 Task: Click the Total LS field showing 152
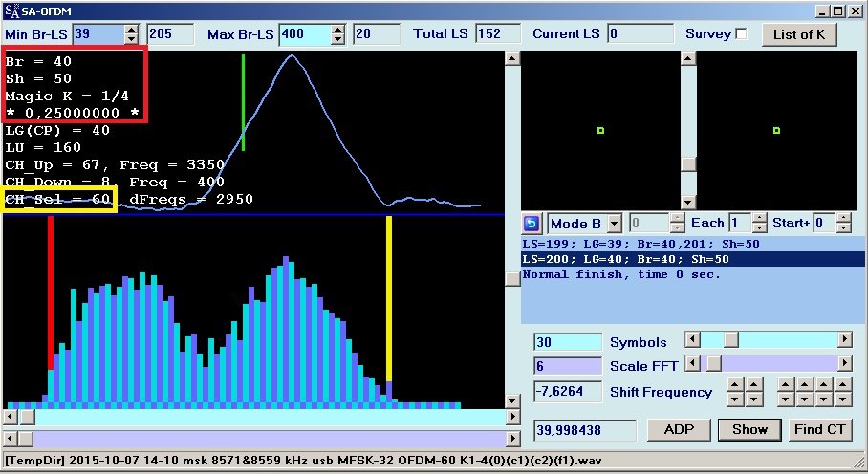tap(498, 33)
